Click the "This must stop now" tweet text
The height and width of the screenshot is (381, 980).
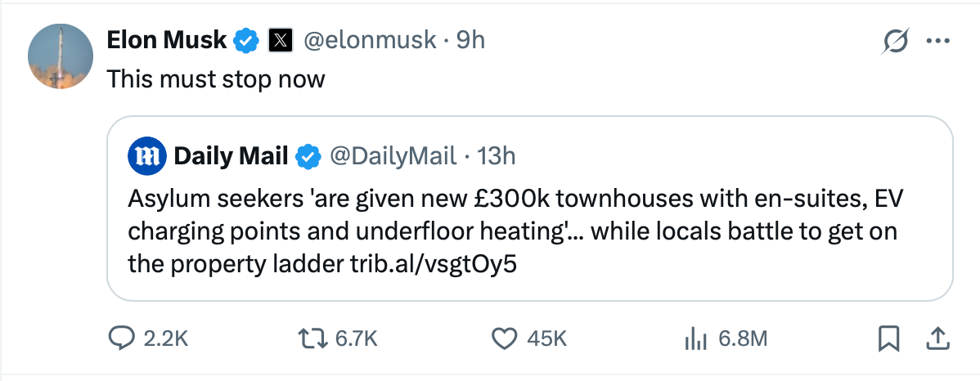(216, 79)
